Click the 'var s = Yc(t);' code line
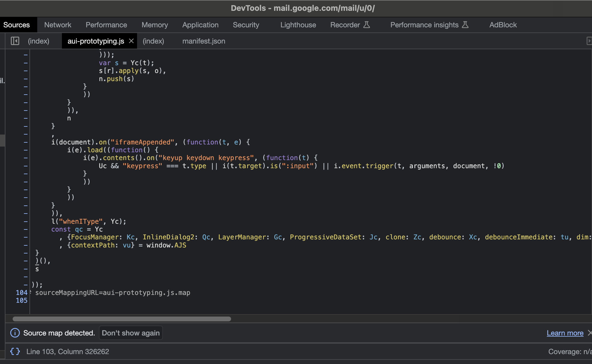 (x=127, y=63)
